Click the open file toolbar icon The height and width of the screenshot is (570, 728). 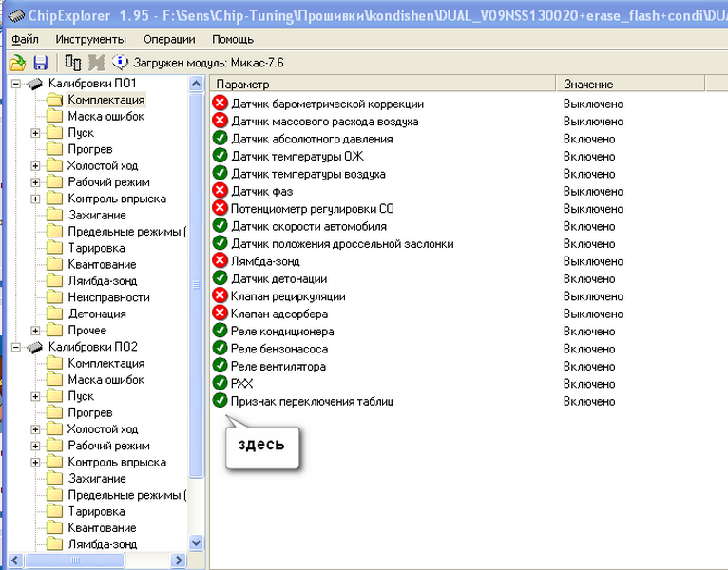tap(17, 63)
